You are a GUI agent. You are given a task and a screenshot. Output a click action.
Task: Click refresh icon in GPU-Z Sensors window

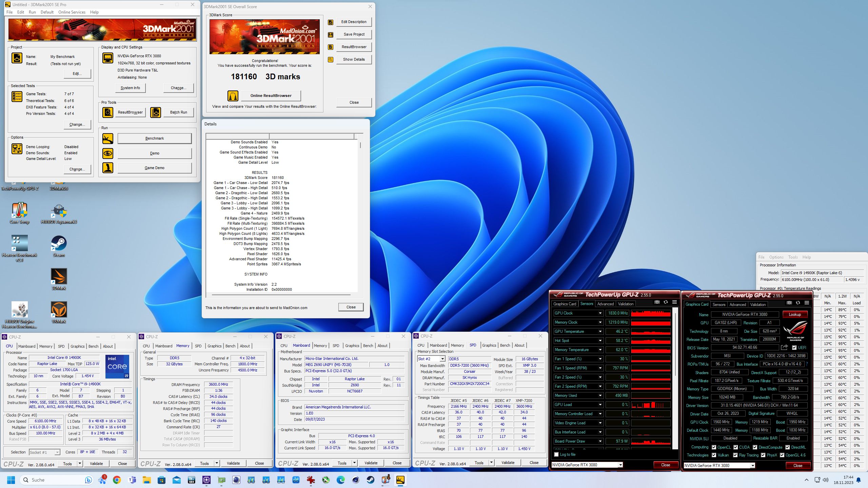coord(666,302)
